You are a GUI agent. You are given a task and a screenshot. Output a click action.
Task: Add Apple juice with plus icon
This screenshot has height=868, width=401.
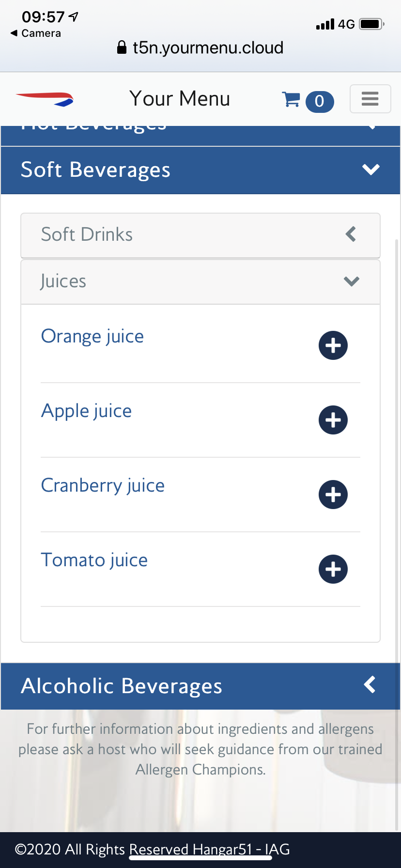333,420
